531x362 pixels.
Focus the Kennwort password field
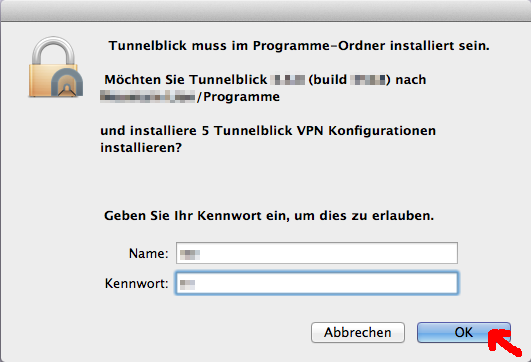tap(317, 283)
